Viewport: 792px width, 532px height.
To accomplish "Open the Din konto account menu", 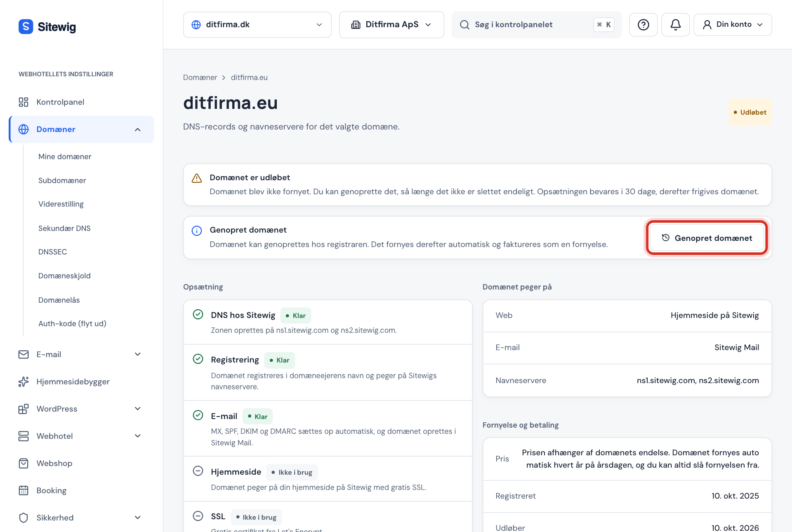I will pos(733,25).
